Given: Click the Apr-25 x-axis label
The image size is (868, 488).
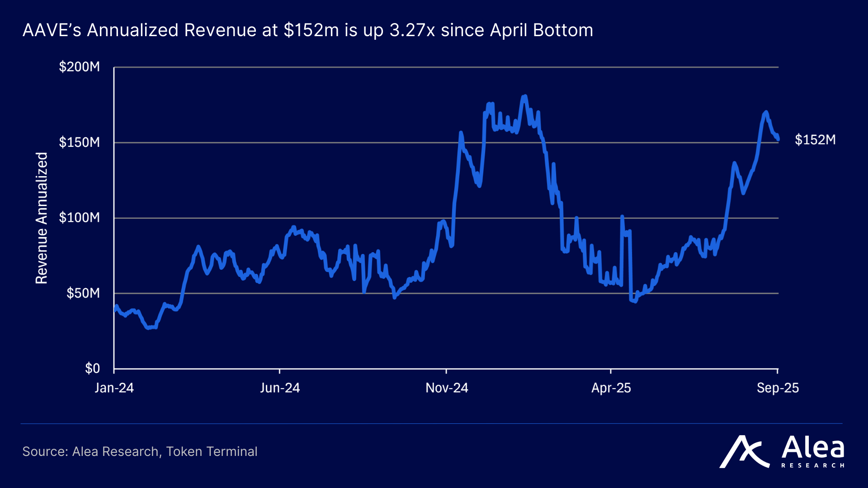Looking at the screenshot, I should point(611,388).
